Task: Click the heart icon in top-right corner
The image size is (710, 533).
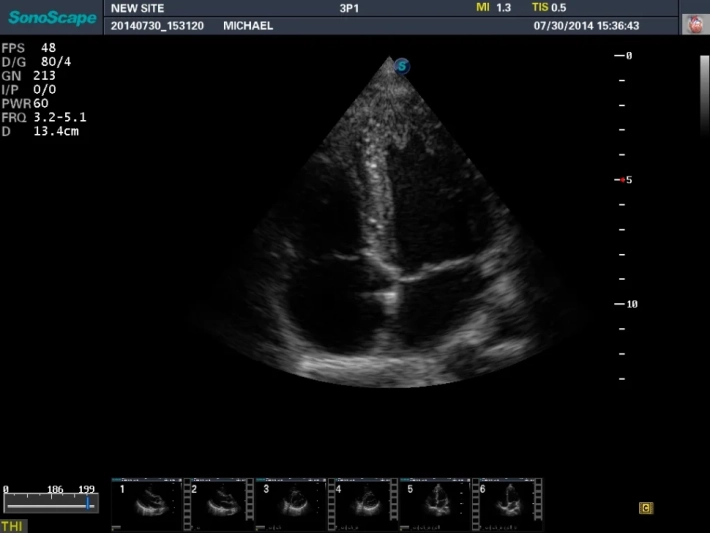Action: [694, 25]
